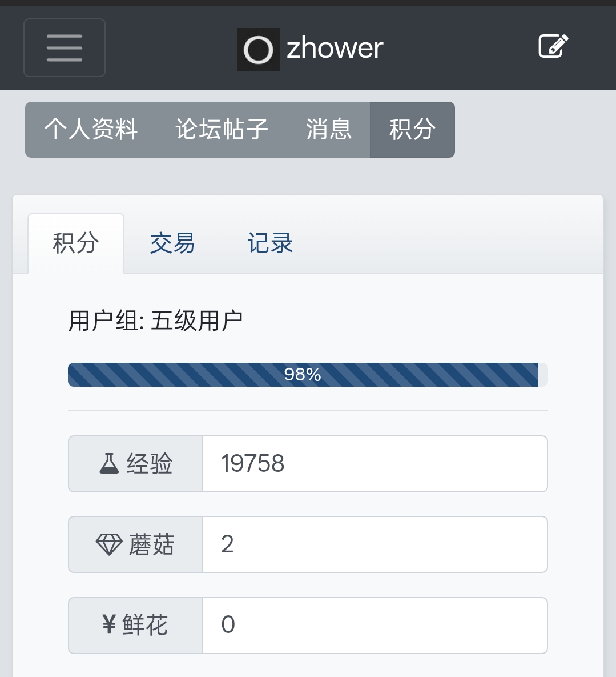Click the zhower circle logo avatar
Screen dimensions: 616x677
point(258,50)
